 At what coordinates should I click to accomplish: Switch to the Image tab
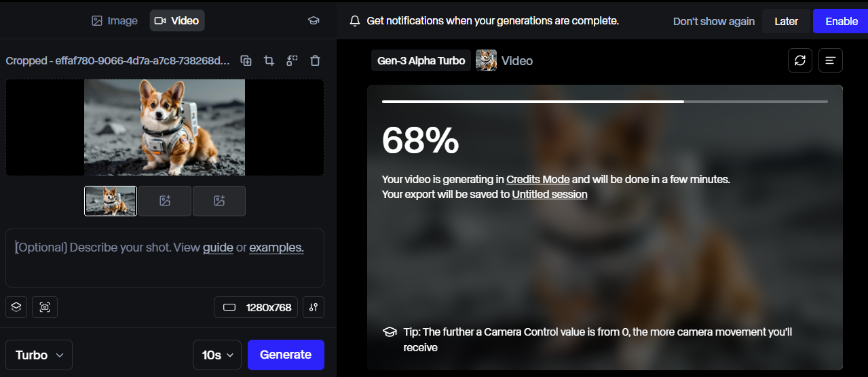pyautogui.click(x=115, y=20)
